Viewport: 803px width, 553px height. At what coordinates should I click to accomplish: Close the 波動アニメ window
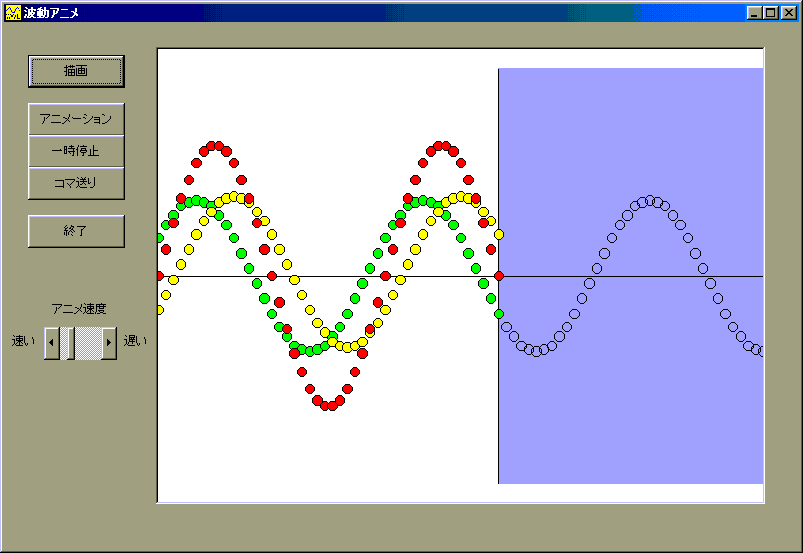[x=788, y=13]
